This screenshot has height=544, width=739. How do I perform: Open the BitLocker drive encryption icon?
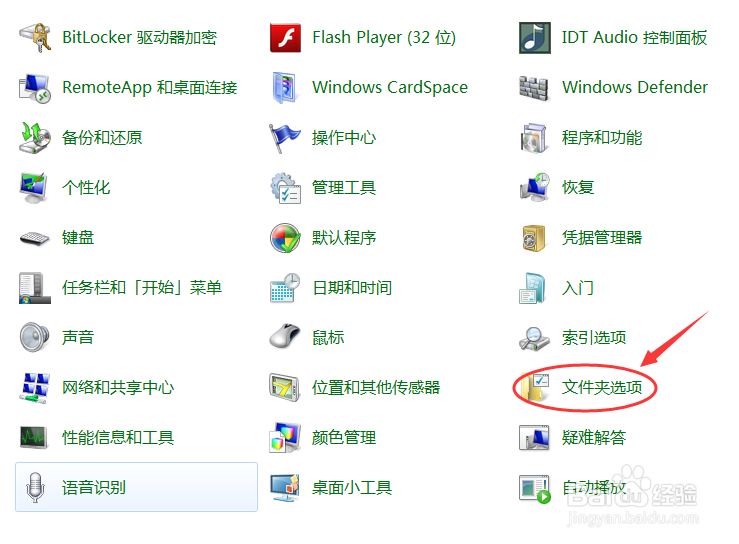35,37
